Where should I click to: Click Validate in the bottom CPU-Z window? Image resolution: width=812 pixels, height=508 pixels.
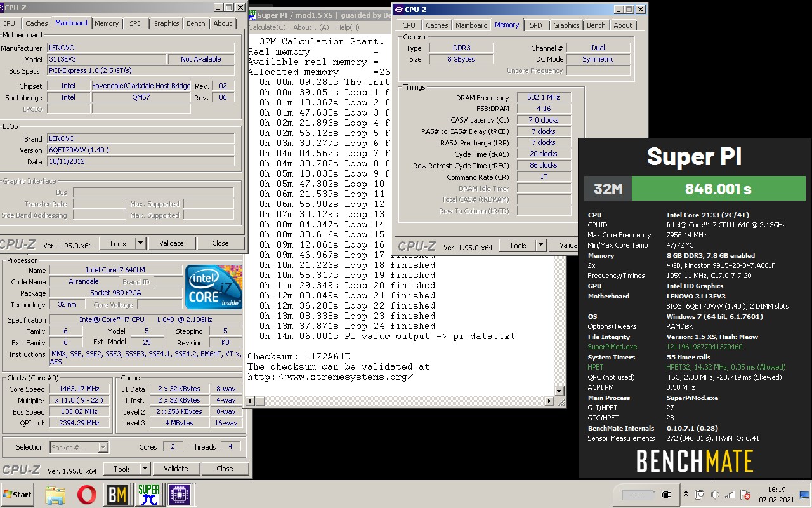click(176, 469)
